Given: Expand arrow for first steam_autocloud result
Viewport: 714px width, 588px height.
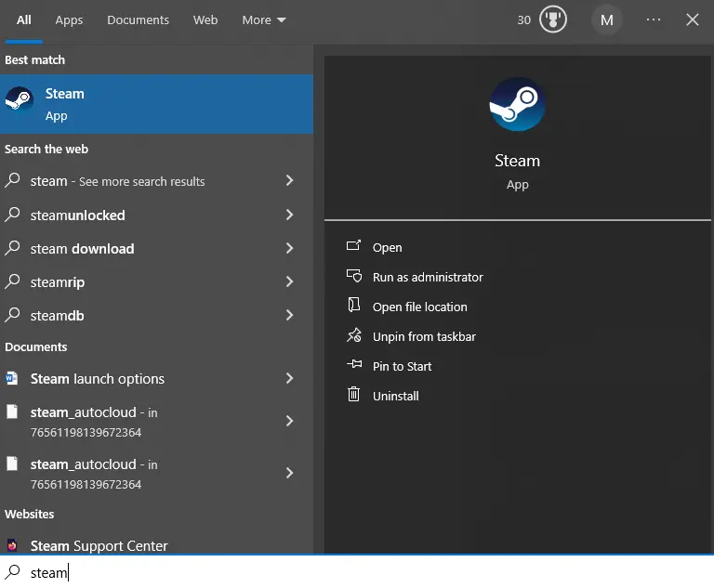Looking at the screenshot, I should 289,421.
